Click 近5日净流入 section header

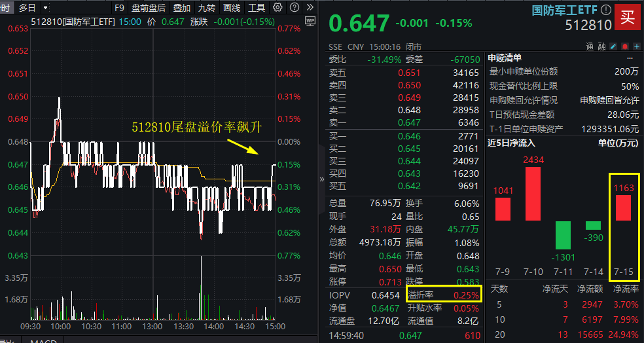click(x=511, y=143)
